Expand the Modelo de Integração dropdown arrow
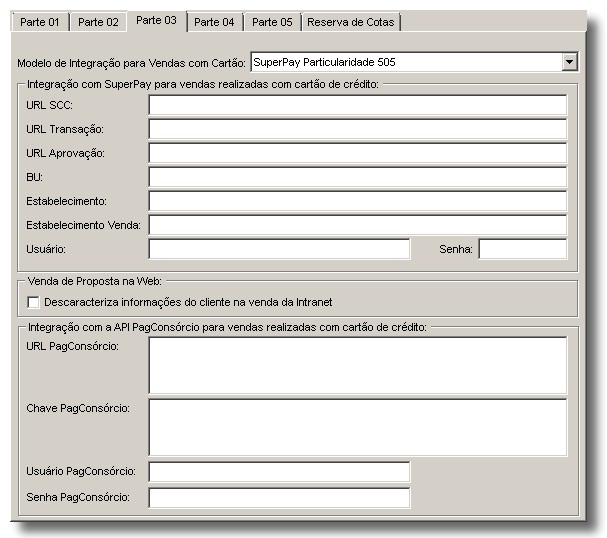Image resolution: width=607 pixels, height=538 pixels. (569, 62)
